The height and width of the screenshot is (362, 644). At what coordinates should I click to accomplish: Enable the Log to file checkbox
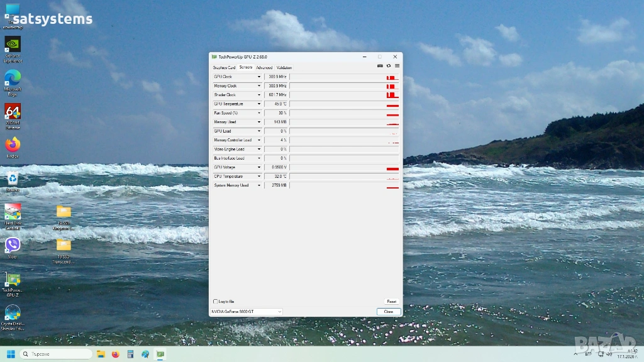[216, 302]
